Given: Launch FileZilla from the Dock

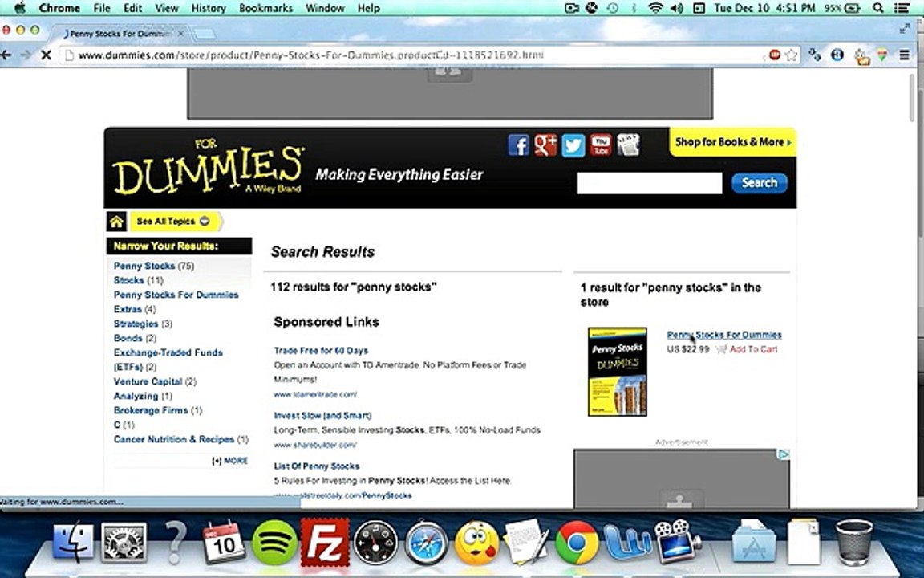Looking at the screenshot, I should click(x=325, y=541).
